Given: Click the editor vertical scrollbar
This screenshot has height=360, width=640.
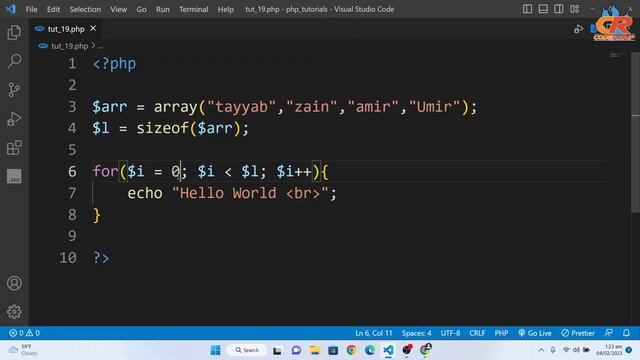Looking at the screenshot, I should tap(636, 132).
